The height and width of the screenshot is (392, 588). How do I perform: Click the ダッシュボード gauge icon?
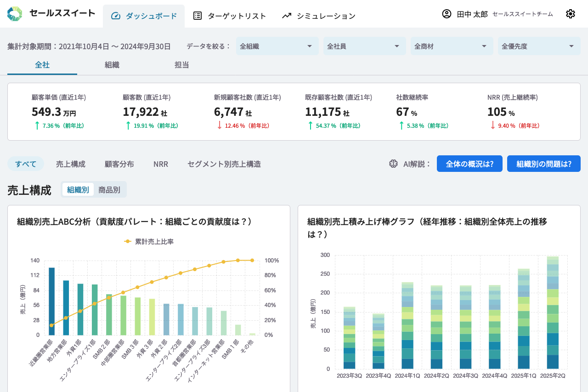coord(116,16)
